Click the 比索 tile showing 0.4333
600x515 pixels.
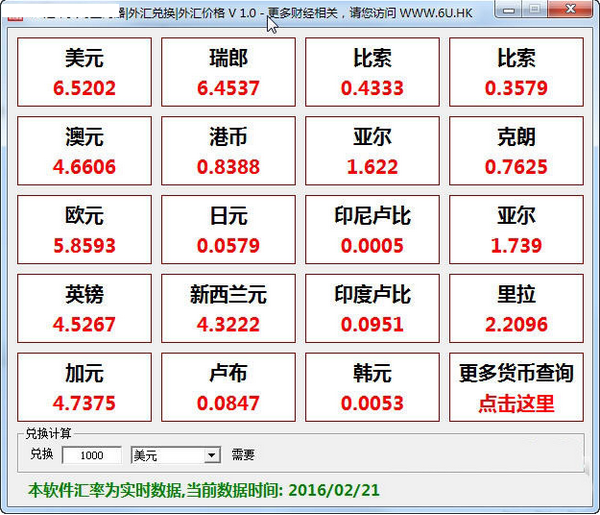pos(372,73)
